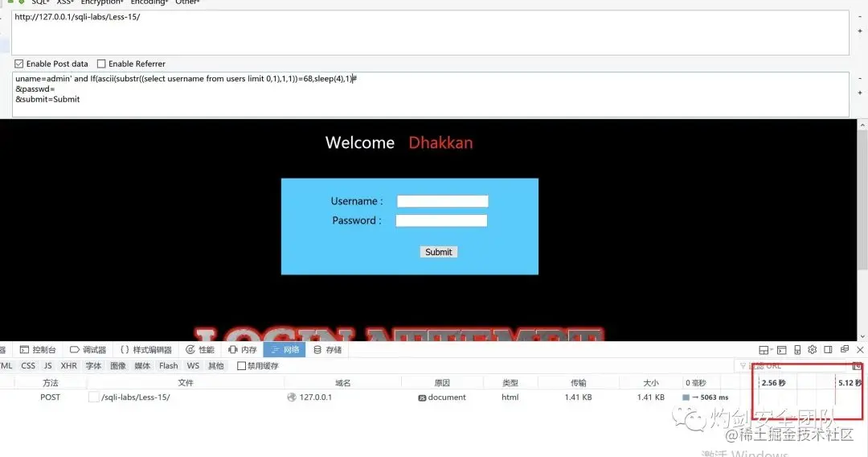Click page scrollbar down arrow

[x=862, y=336]
